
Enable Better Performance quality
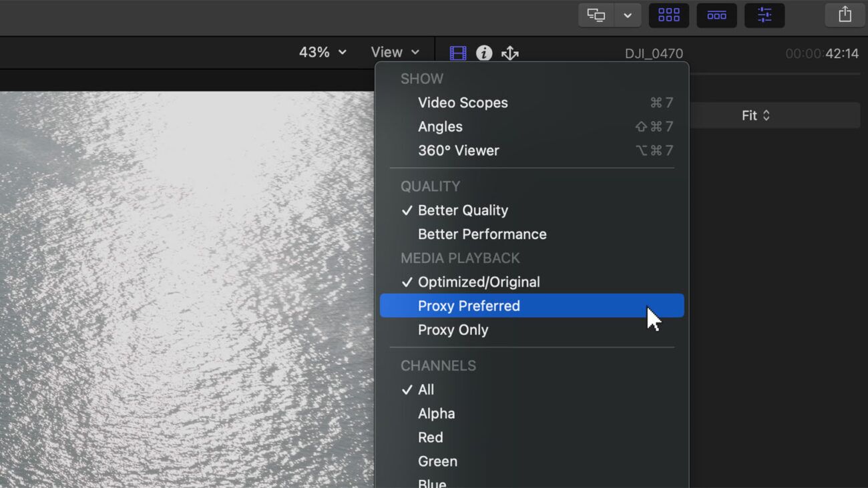pos(482,234)
